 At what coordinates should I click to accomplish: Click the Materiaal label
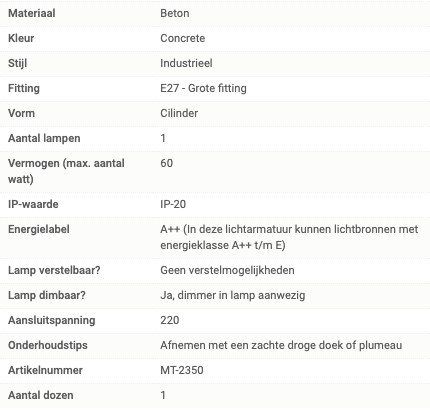click(32, 13)
